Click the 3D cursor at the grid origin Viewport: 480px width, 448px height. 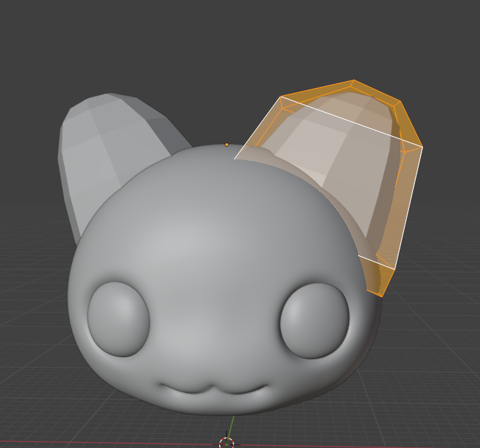point(227,443)
